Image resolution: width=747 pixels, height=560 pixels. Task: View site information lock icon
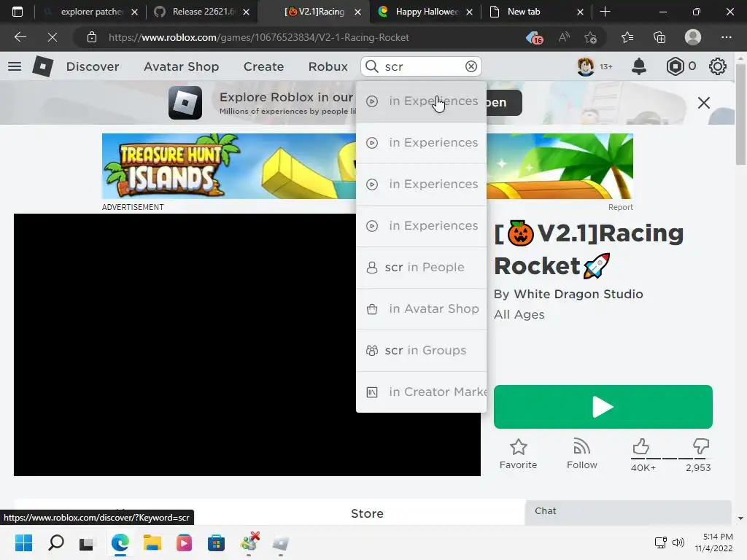pyautogui.click(x=92, y=37)
